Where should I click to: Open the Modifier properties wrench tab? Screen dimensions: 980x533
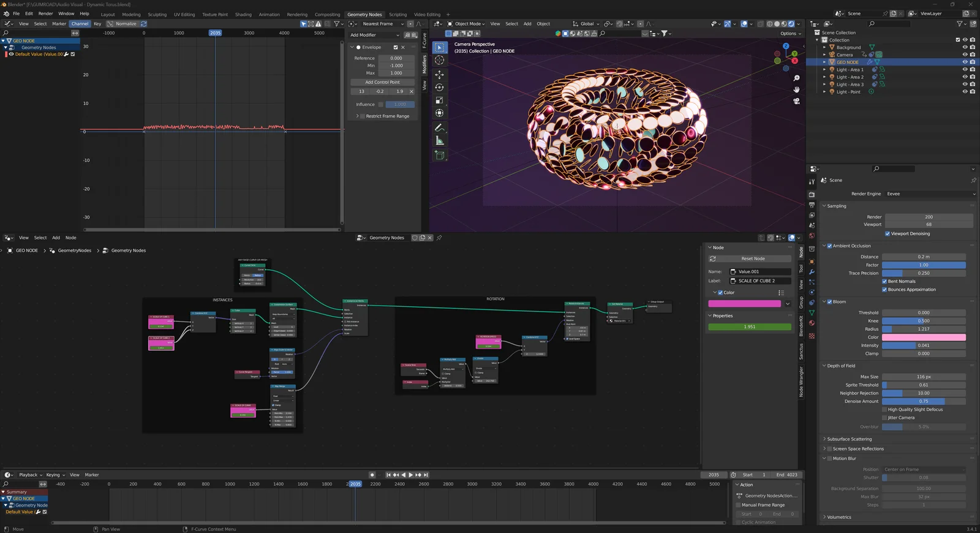coord(812,271)
